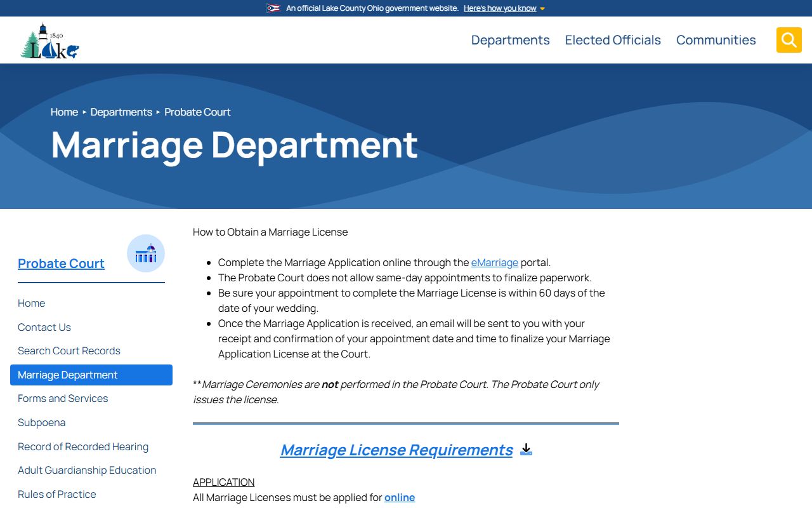Viewport: 812px width, 508px height.
Task: Click the bold "online" application link
Action: pos(400,497)
